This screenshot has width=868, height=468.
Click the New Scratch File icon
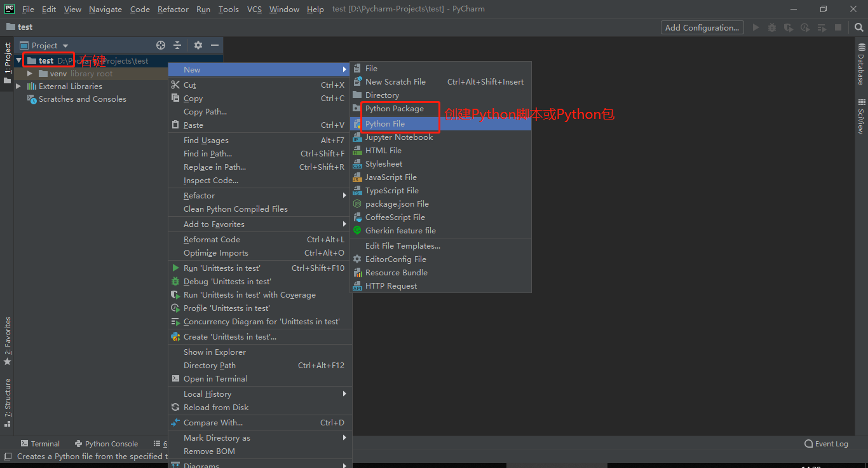coord(357,82)
